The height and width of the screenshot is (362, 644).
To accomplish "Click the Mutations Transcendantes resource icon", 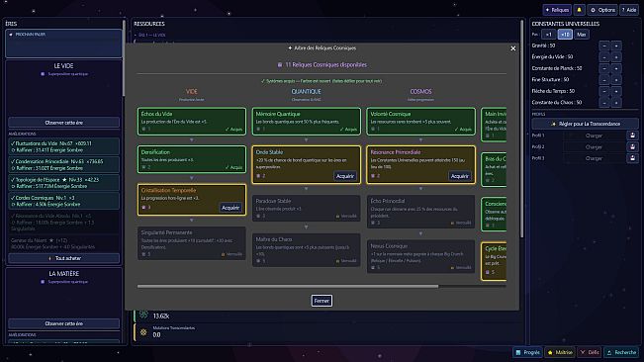I will (143, 332).
